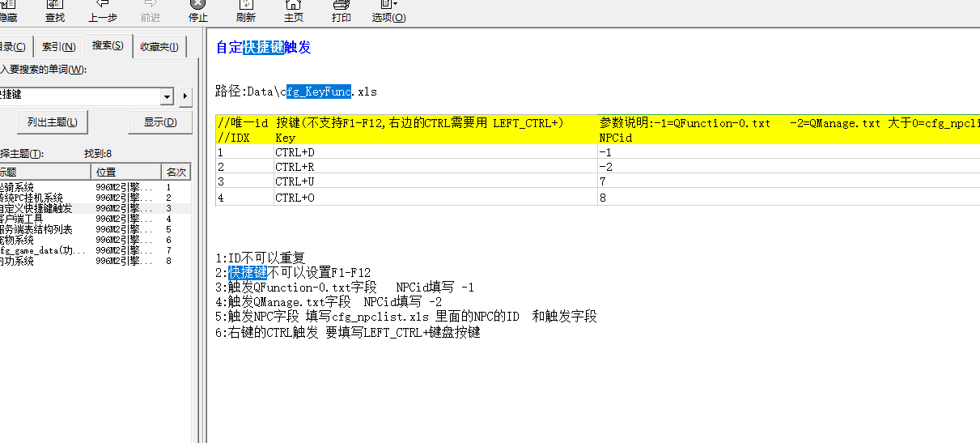
Task: Select the 搜索(S) tab
Action: pos(108,45)
